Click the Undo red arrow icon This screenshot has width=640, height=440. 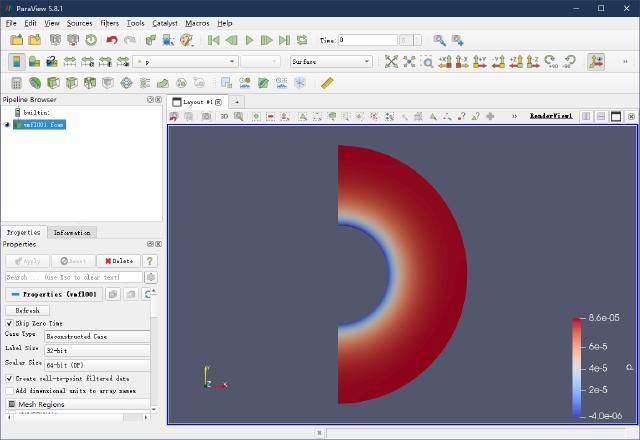(x=111, y=40)
